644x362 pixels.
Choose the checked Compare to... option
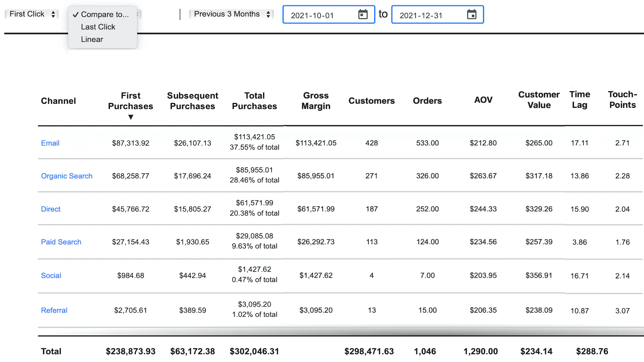104,14
